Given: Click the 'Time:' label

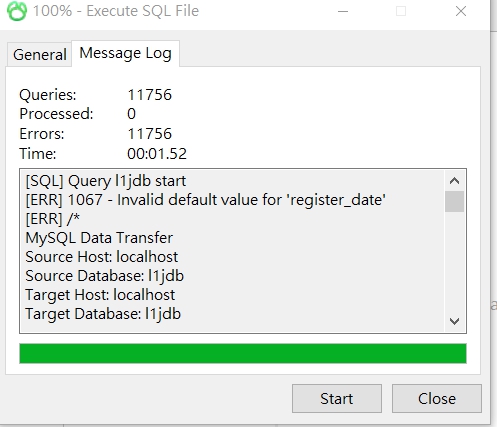Looking at the screenshot, I should click(x=38, y=154).
